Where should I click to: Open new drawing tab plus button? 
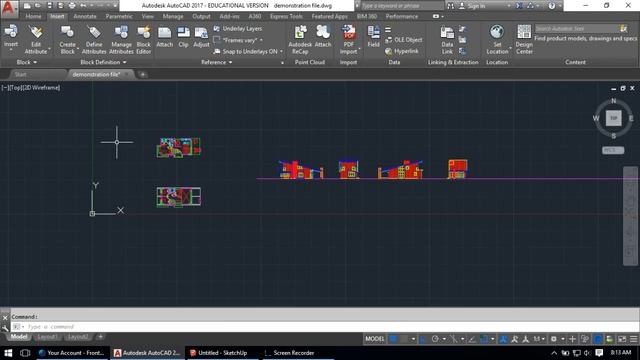click(x=142, y=74)
